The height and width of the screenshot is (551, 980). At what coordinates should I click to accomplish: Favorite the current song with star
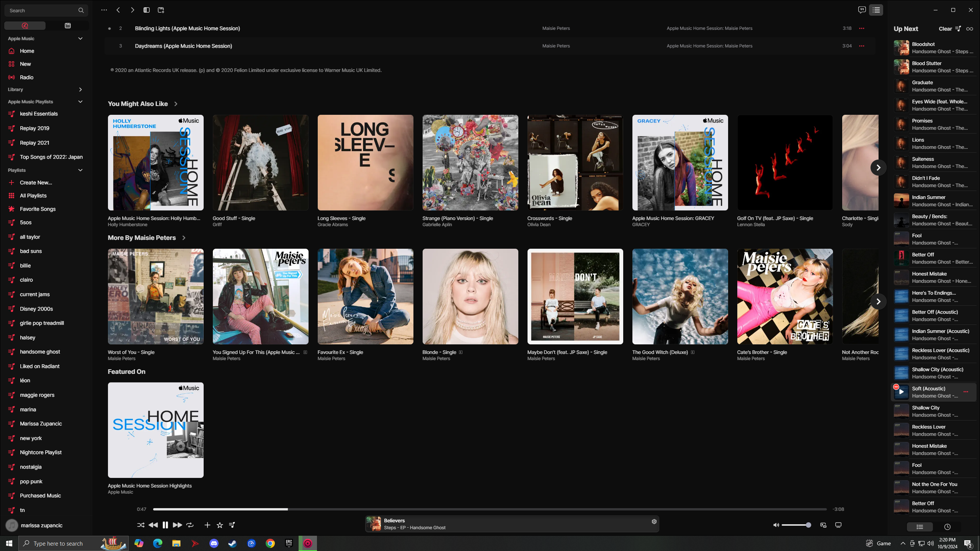220,525
